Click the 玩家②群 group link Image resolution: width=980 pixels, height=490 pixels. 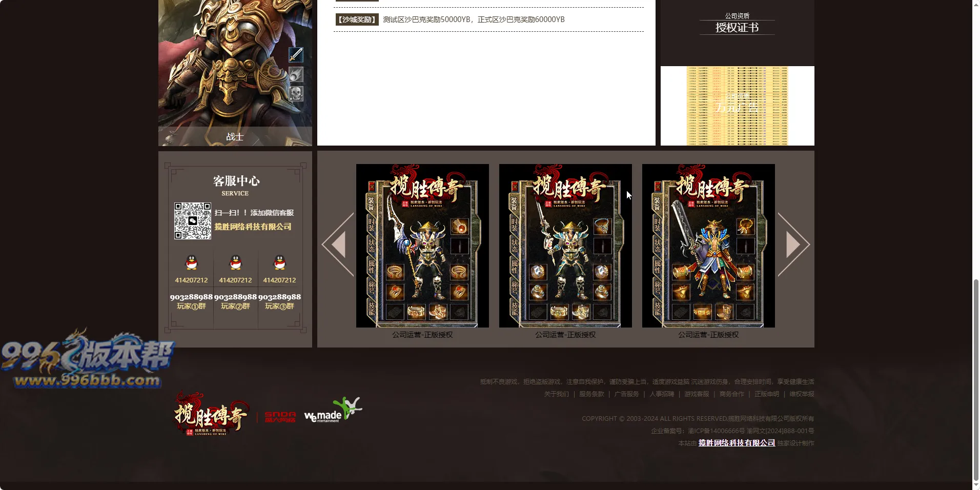[x=235, y=306]
